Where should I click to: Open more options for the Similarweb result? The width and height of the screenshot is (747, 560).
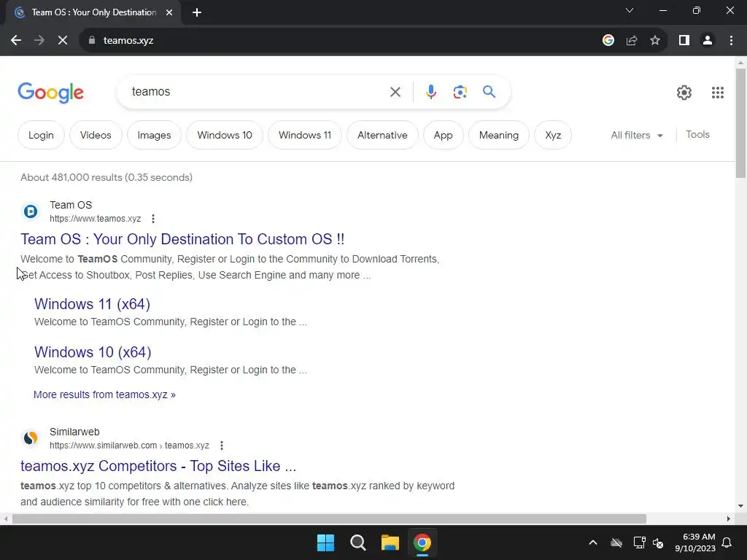click(222, 446)
